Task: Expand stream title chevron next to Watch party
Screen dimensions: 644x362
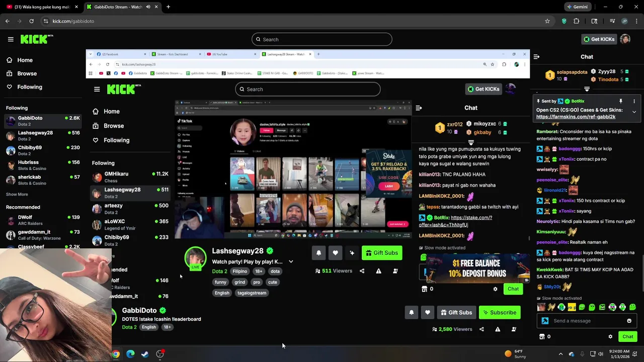Action: pyautogui.click(x=291, y=262)
